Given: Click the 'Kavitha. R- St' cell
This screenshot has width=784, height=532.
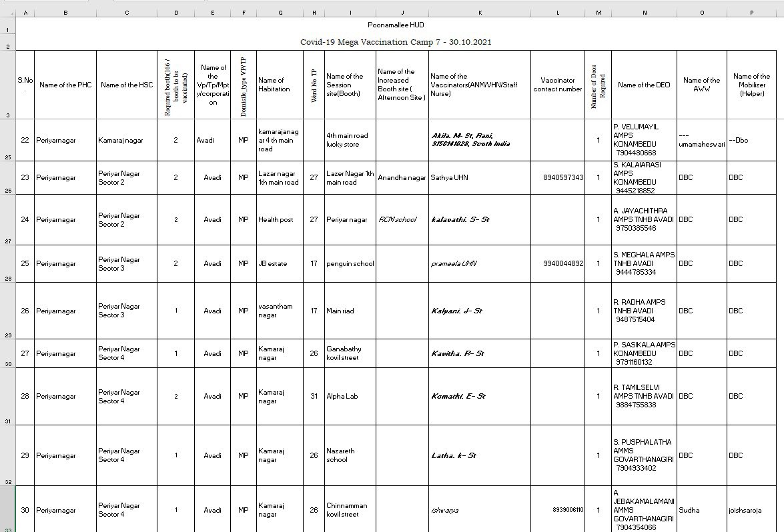Looking at the screenshot, I should tap(480, 354).
